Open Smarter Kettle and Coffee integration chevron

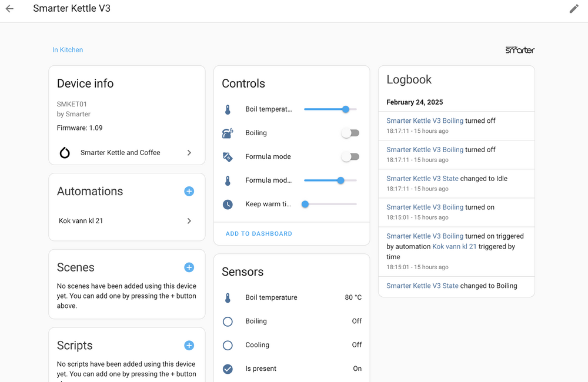[x=189, y=153]
